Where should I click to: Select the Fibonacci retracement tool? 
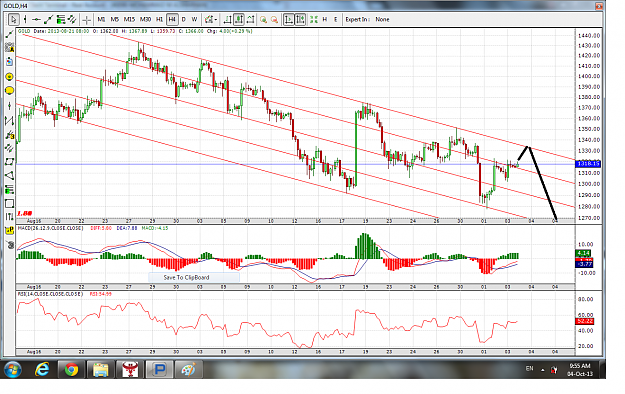[61, 19]
